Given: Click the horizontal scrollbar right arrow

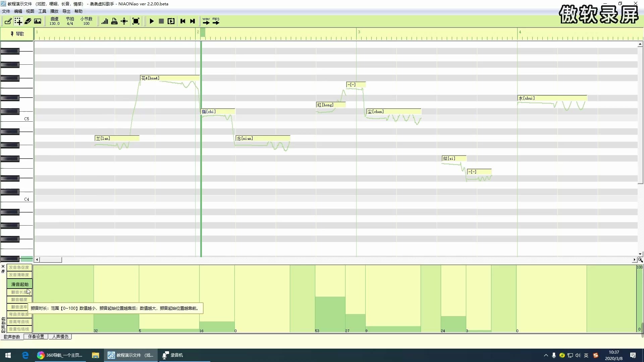Looking at the screenshot, I should click(634, 260).
